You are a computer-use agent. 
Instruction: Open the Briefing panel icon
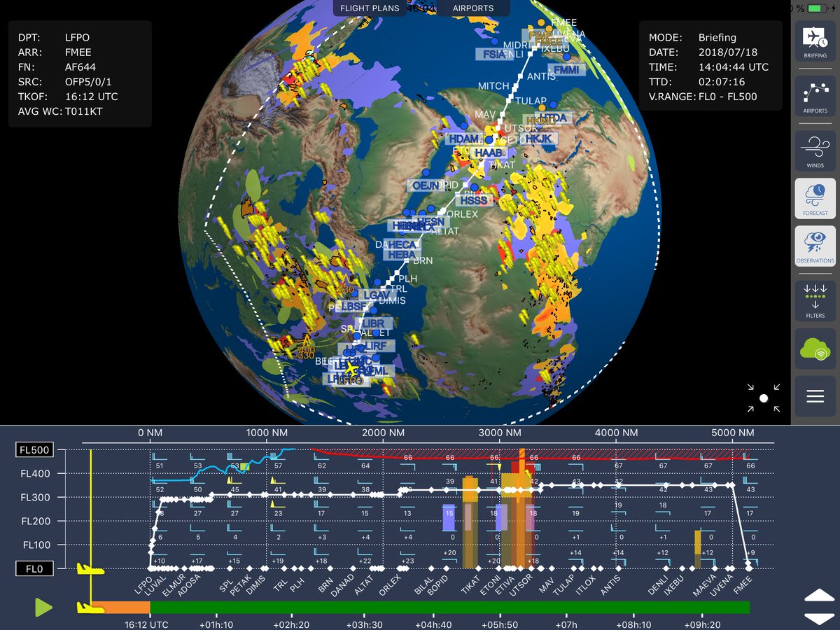(x=815, y=41)
